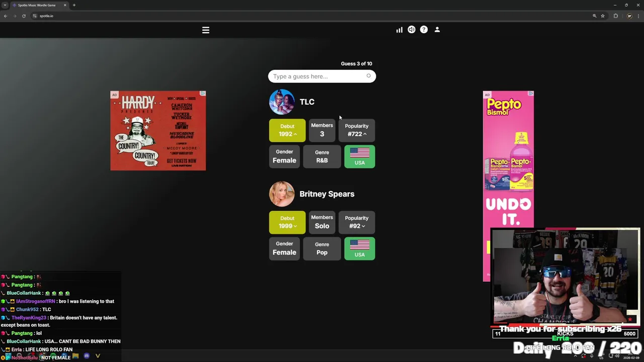This screenshot has width=644, height=362.
Task: Click the TLC artist photo
Action: pos(282,102)
